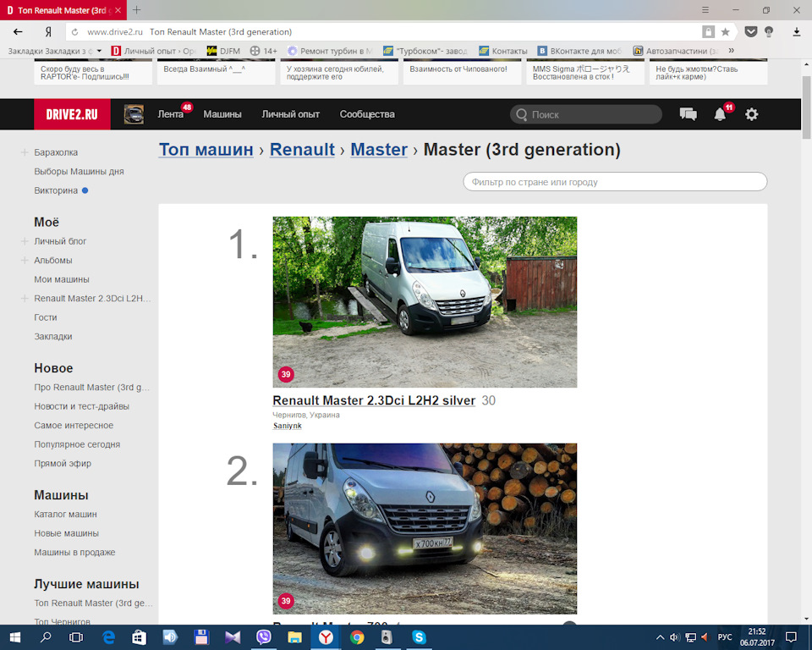The height and width of the screenshot is (650, 812).
Task: Reload the page with refresh icon
Action: tap(74, 32)
